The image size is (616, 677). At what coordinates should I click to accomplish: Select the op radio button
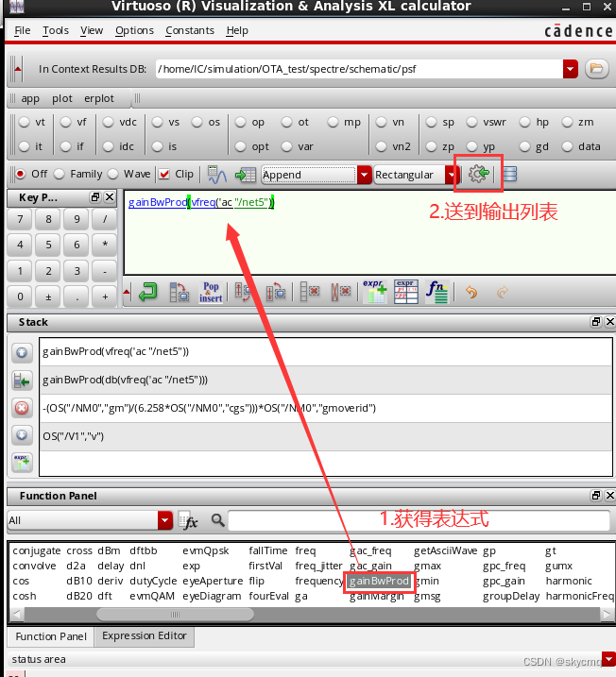tap(240, 122)
